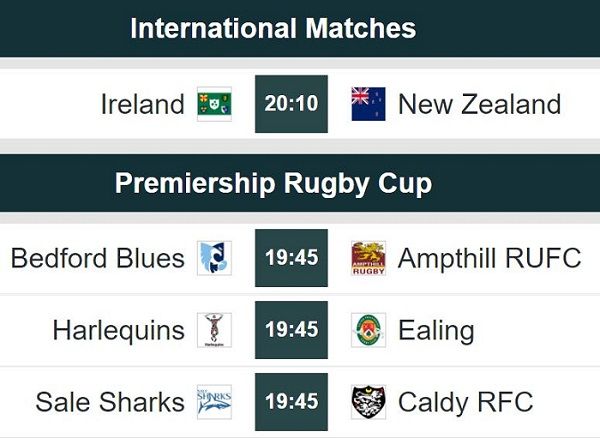This screenshot has height=438, width=600.
Task: Open the Premiership Rugby Cup section header
Action: click(300, 183)
